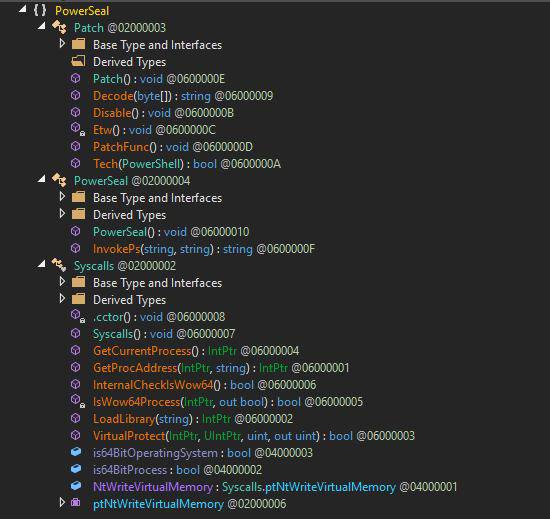The height and width of the screenshot is (519, 550).
Task: Open .cctor() : void static constructor
Action: (159, 317)
